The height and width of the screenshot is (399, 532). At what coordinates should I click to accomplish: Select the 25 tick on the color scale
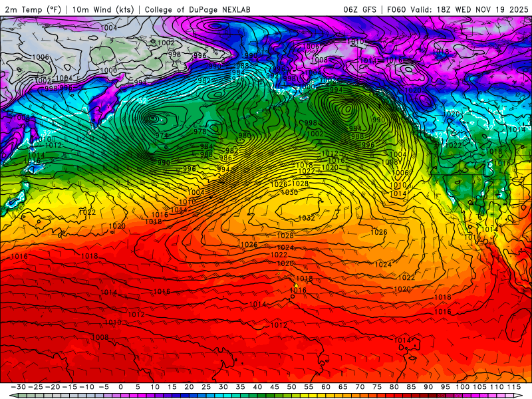[x=206, y=387]
